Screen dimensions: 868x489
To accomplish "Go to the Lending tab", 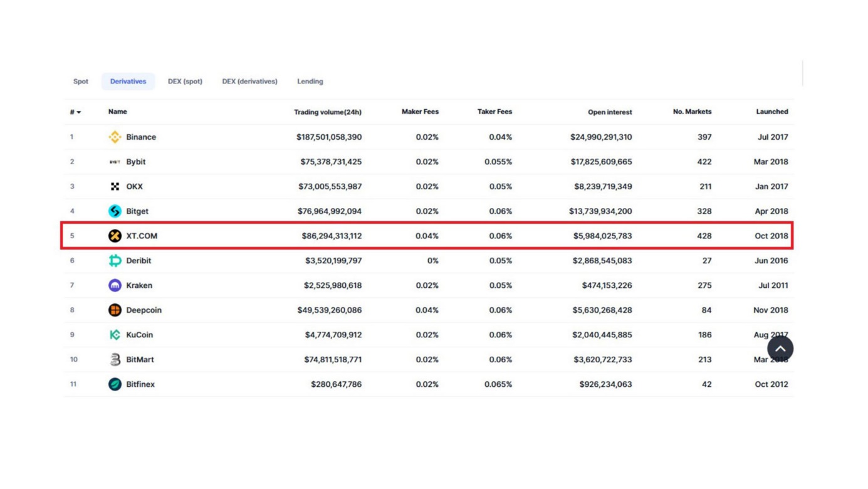I will click(x=310, y=81).
